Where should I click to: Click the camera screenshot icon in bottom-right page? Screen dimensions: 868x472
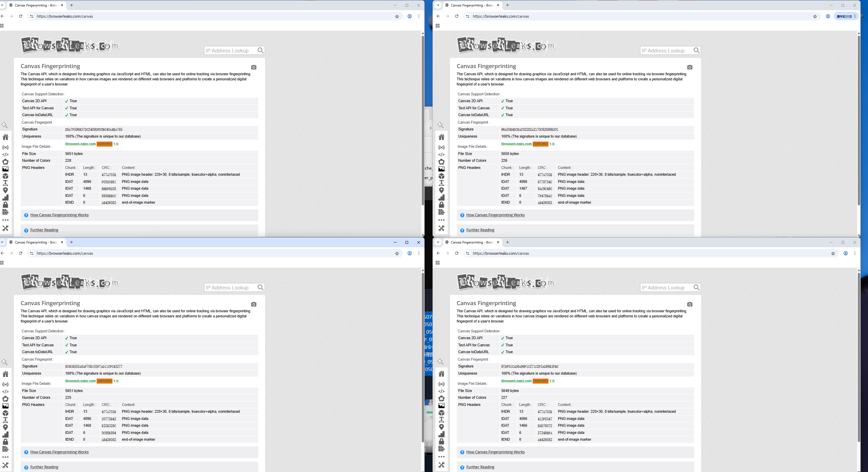click(x=690, y=304)
